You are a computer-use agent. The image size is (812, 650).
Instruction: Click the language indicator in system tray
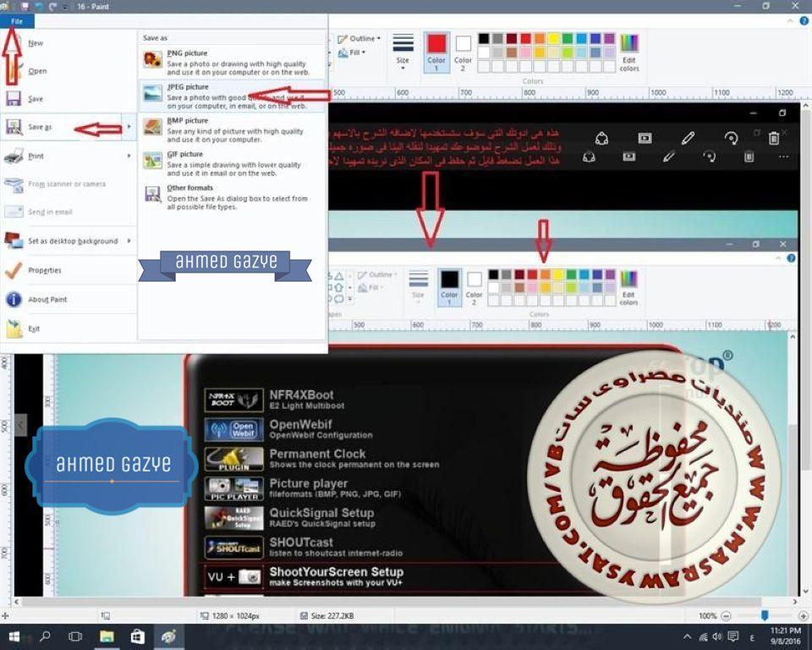[x=752, y=637]
